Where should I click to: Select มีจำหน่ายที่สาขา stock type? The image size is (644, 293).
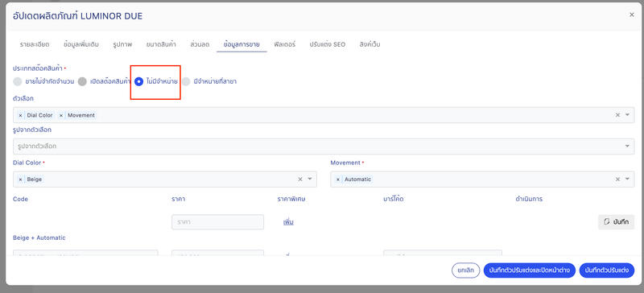pyautogui.click(x=186, y=81)
